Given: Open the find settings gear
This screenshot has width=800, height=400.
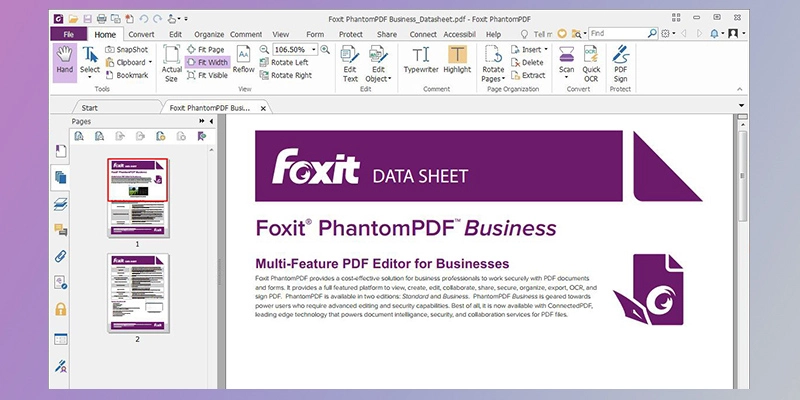Looking at the screenshot, I should [x=665, y=34].
